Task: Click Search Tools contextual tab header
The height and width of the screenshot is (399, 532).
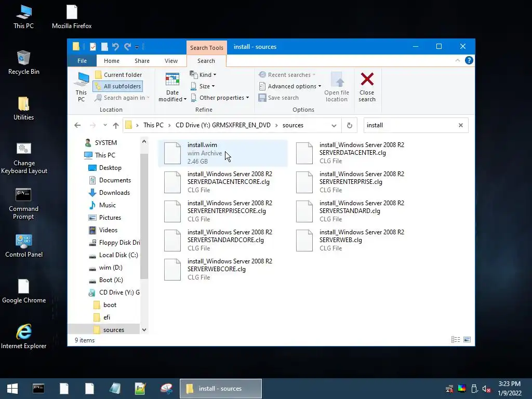Action: point(207,47)
